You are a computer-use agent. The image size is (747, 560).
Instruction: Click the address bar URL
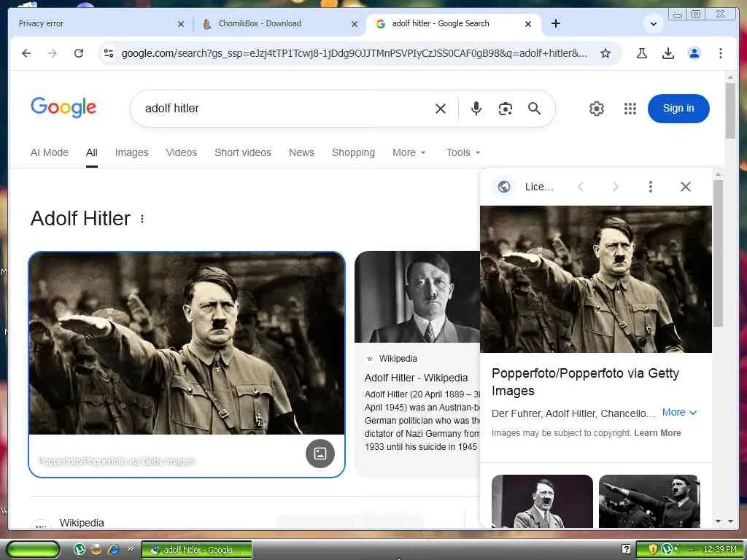point(354,53)
